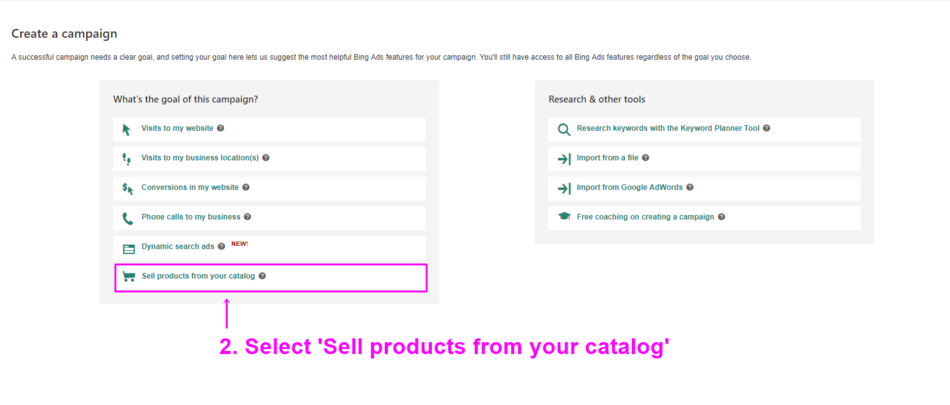Pick 'Visits to my business location(s)' goal
Image resolution: width=950 pixels, height=405 pixels.
click(200, 158)
